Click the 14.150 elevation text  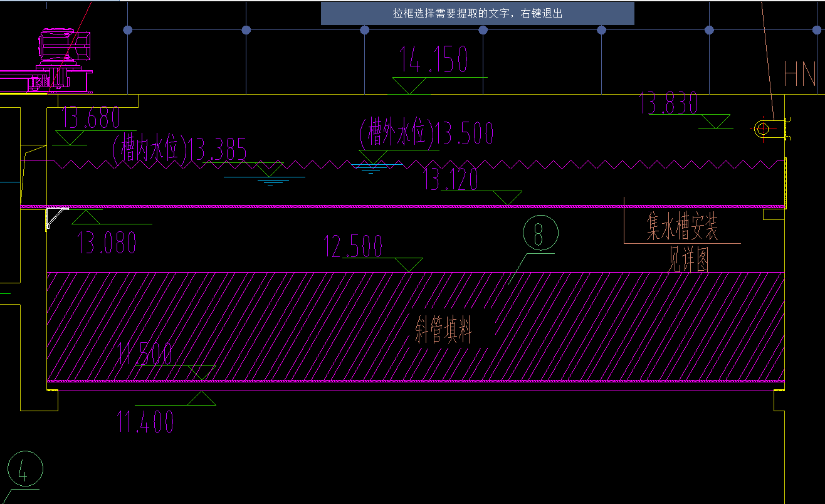434,60
